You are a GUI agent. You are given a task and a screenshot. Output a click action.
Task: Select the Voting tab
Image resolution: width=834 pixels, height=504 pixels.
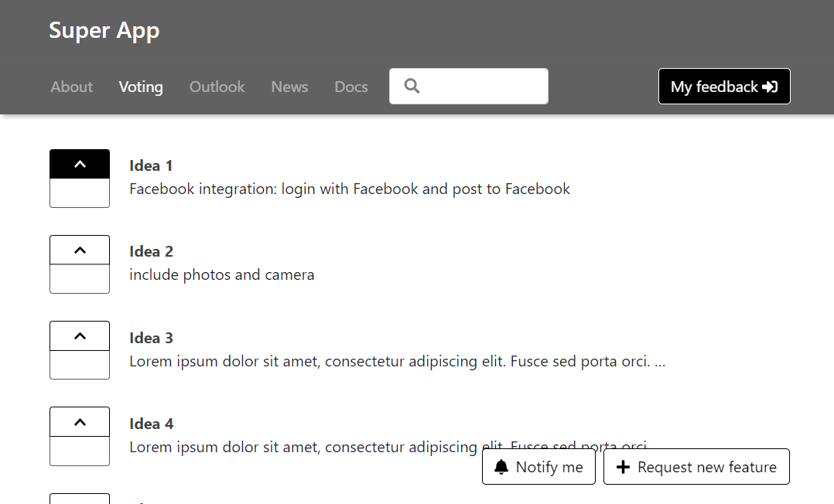[x=141, y=87]
